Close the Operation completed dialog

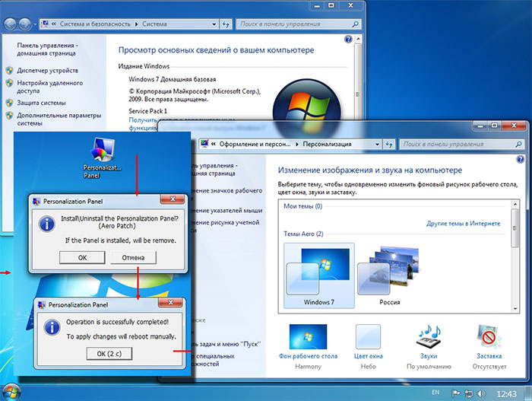pos(171,302)
